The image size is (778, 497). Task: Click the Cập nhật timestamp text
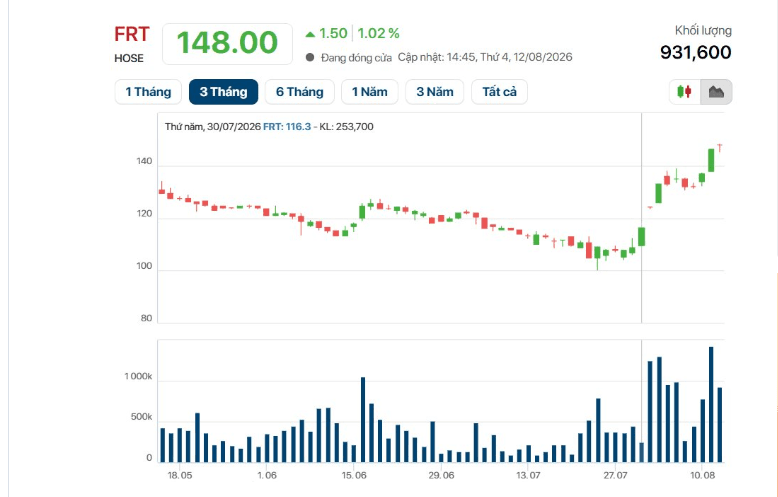[x=485, y=57]
